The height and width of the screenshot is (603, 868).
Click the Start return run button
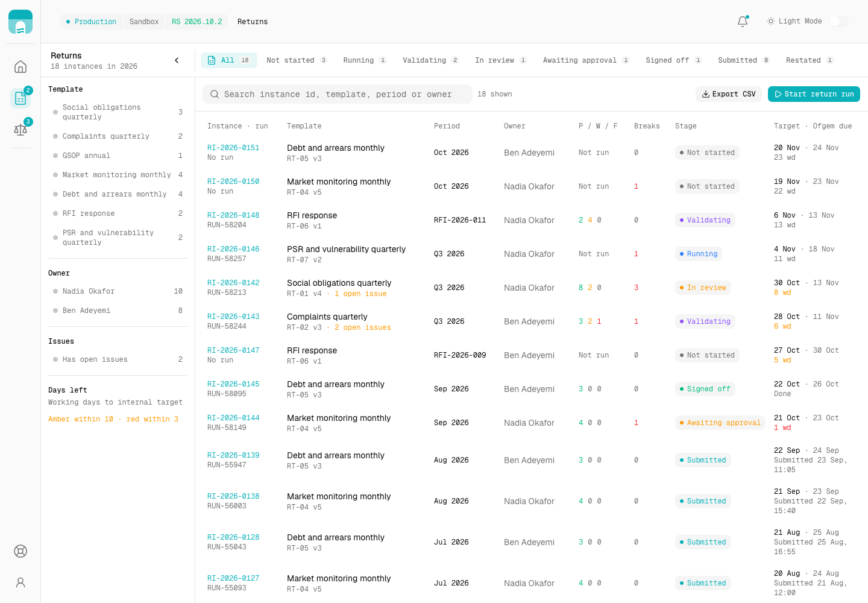point(814,94)
